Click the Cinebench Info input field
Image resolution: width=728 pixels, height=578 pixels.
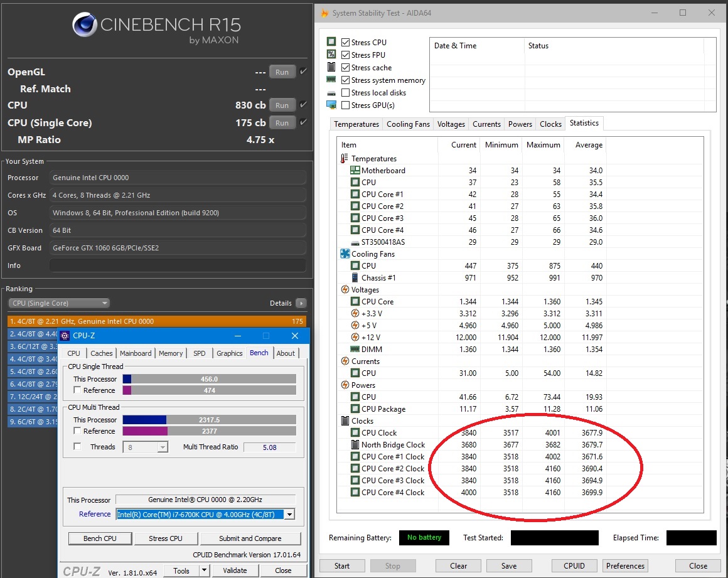coord(178,265)
